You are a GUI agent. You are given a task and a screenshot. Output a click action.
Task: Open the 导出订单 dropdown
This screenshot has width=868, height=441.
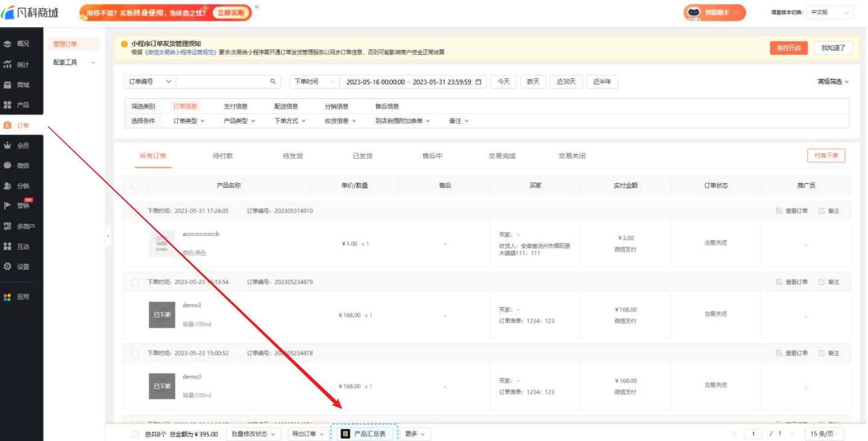coord(308,434)
